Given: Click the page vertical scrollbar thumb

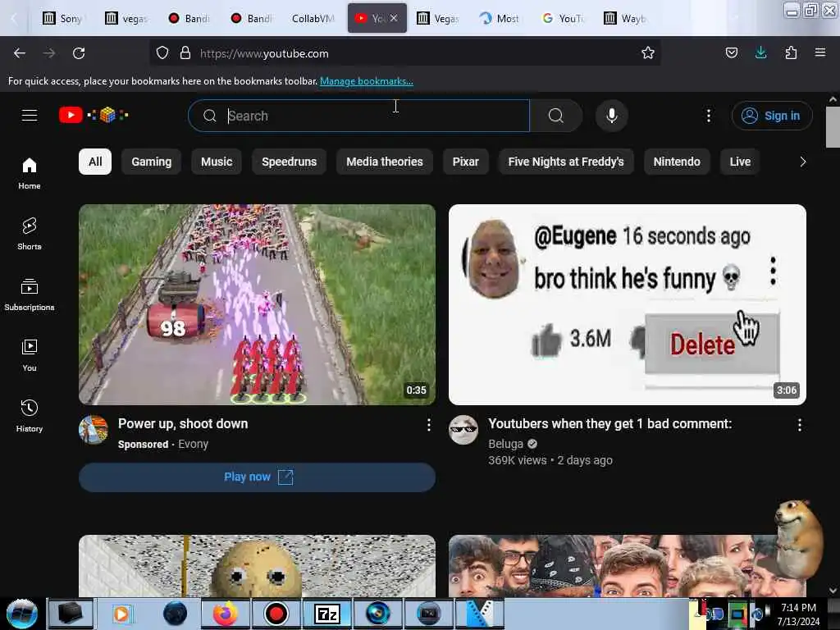Looking at the screenshot, I should 832,126.
